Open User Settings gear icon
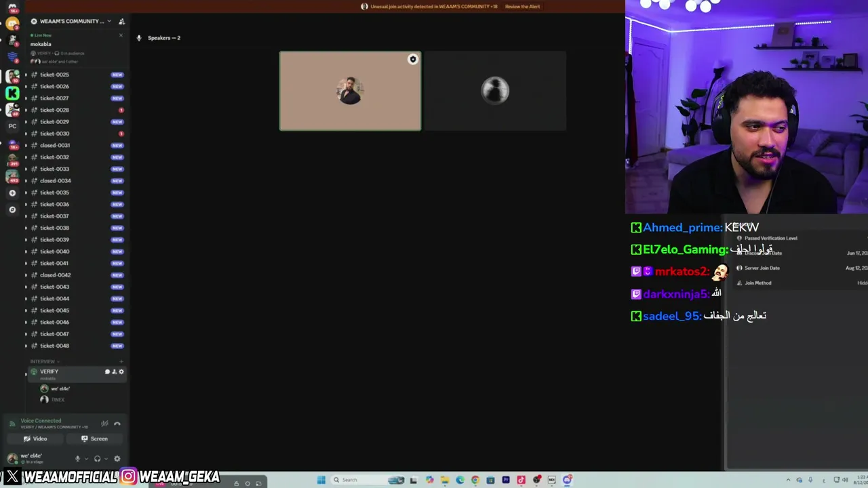 [117, 459]
